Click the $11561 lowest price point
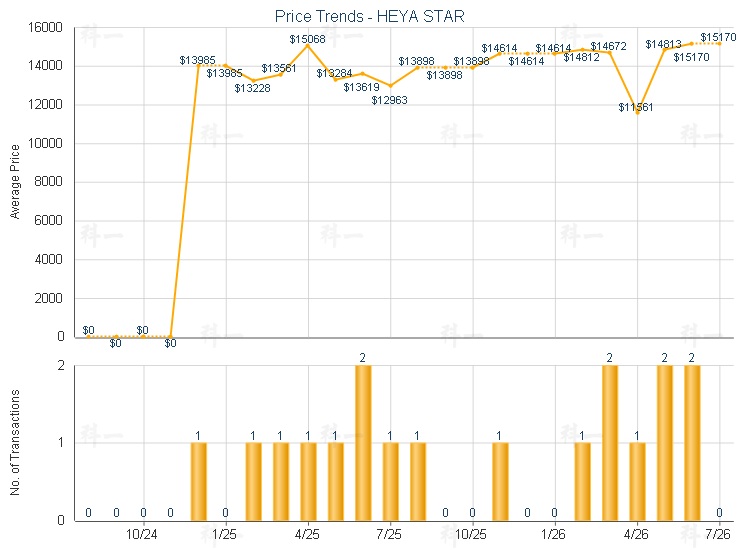The image size is (740, 550). click(638, 113)
